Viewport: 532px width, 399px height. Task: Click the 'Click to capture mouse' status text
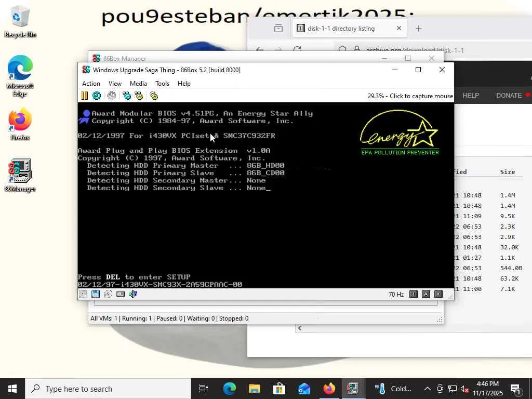421,96
